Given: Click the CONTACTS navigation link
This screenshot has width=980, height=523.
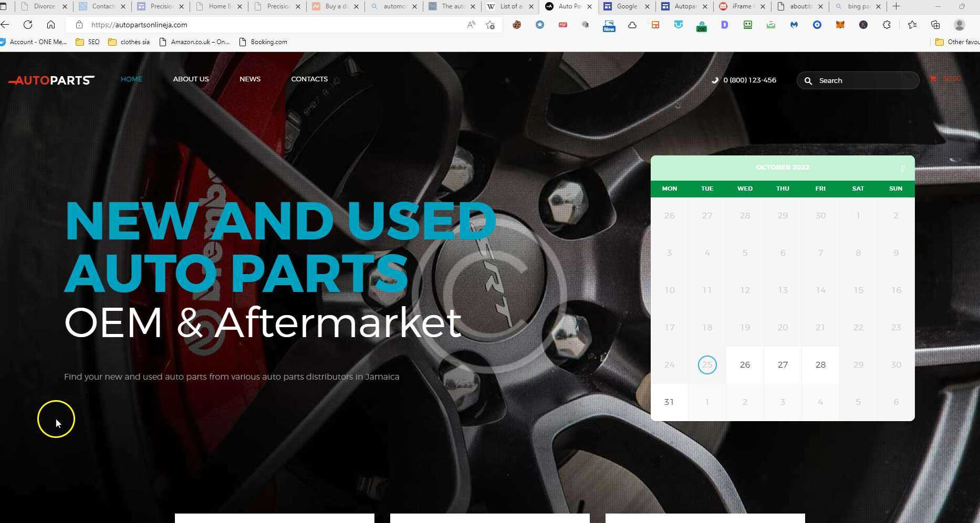Looking at the screenshot, I should pos(309,79).
